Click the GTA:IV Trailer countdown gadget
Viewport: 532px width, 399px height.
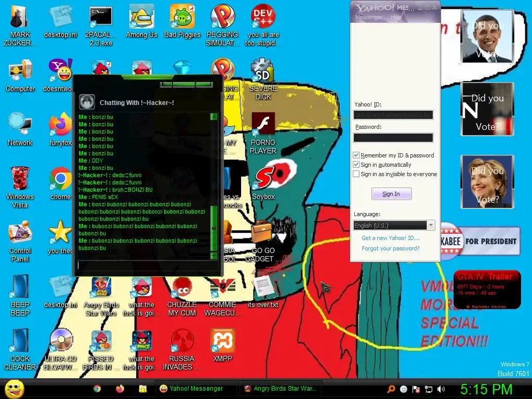[x=487, y=289]
